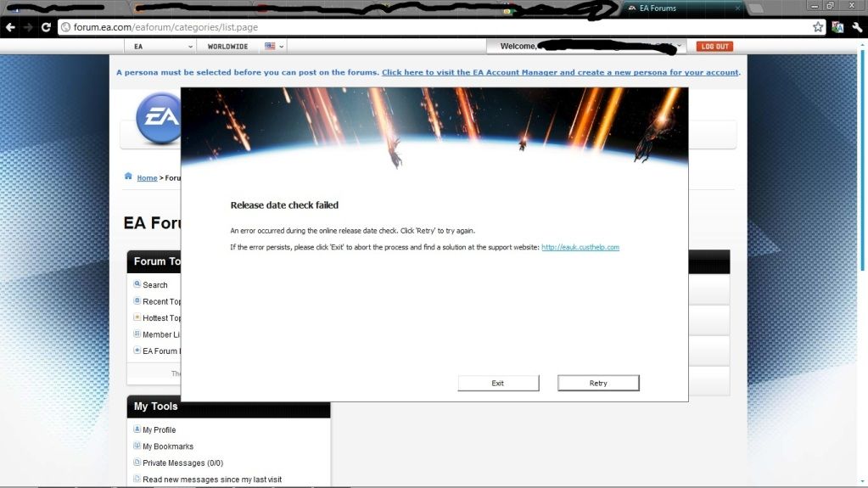Click the Private Messages icon

point(137,463)
